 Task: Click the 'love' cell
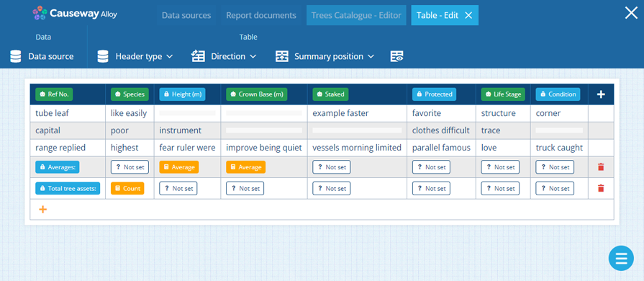click(503, 148)
